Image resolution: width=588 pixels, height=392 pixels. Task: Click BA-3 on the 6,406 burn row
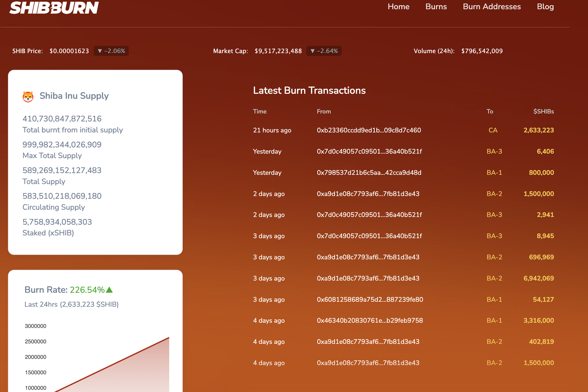[x=494, y=152]
